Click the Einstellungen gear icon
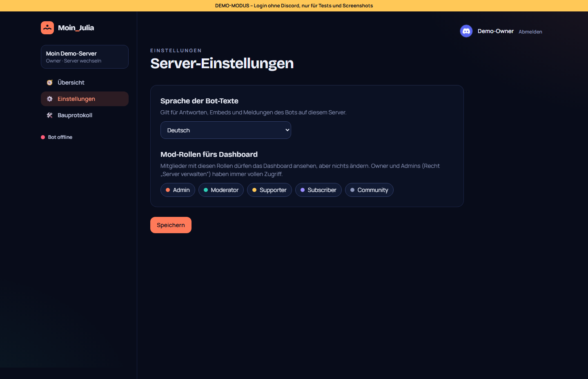Image resolution: width=588 pixels, height=379 pixels. (50, 99)
